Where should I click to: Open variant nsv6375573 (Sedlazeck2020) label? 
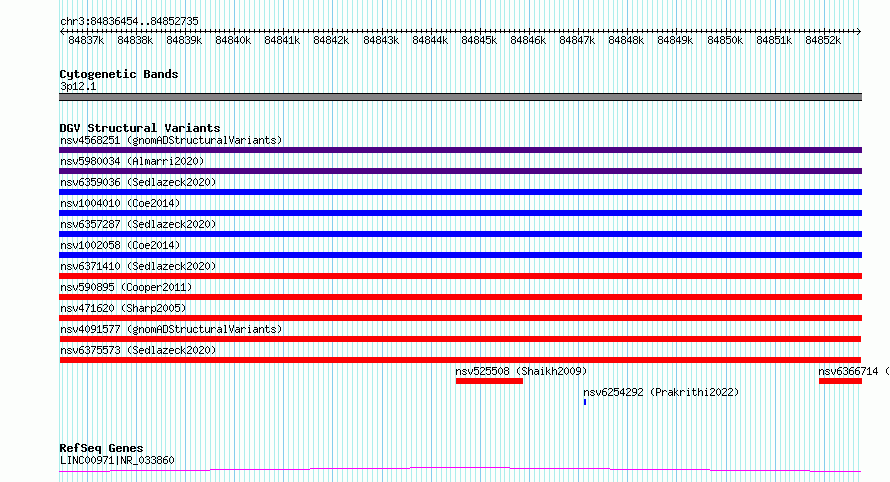tap(138, 350)
